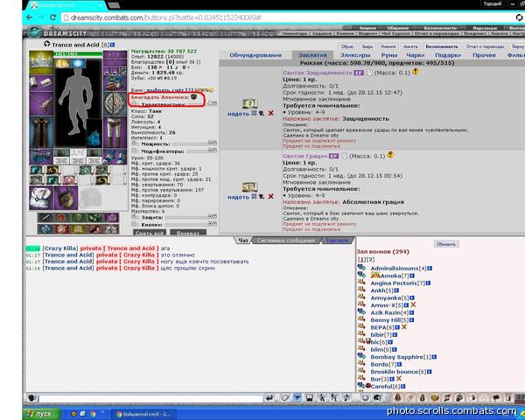525x420 pixels.
Task: Select the blue boots slot
Action: click(x=115, y=157)
